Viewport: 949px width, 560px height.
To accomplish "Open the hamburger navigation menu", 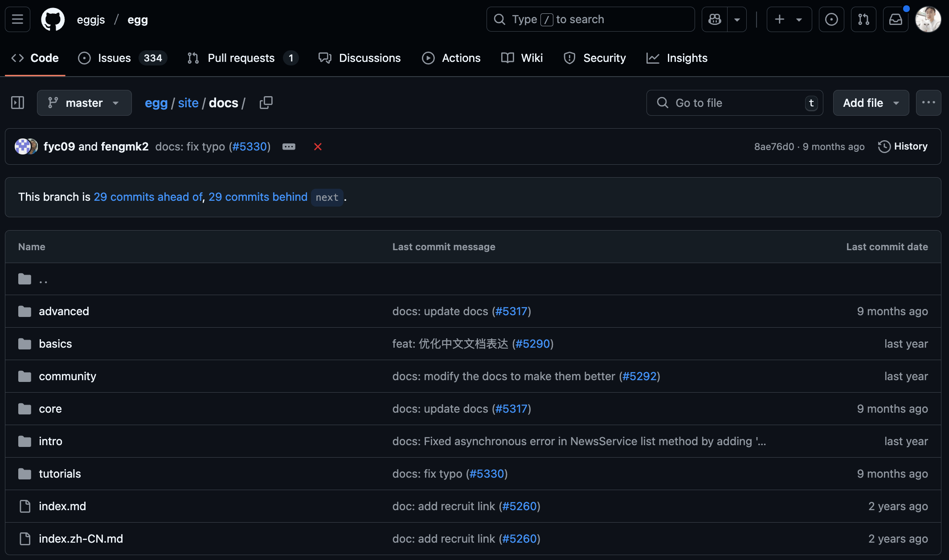I will point(17,19).
